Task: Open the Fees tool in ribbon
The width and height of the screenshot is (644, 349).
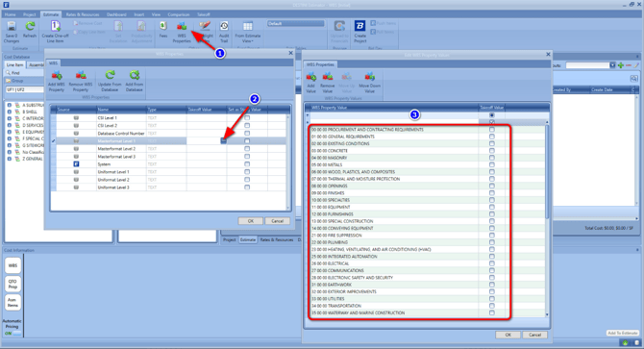Action: [x=163, y=27]
